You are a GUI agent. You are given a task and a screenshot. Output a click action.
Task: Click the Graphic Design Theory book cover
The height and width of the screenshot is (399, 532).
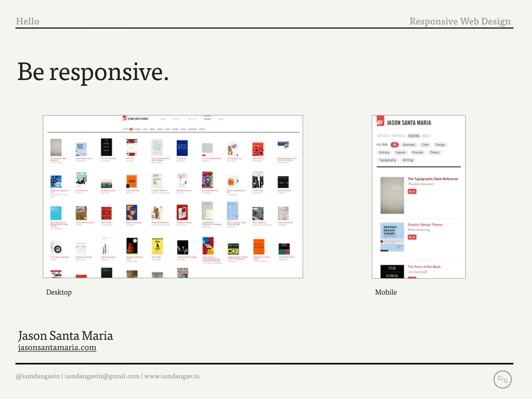coord(392,237)
